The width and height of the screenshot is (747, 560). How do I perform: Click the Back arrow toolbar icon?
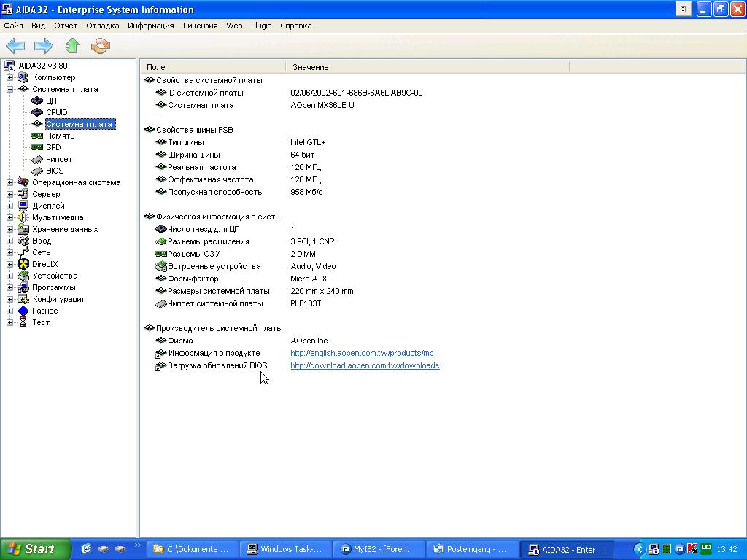[15, 46]
